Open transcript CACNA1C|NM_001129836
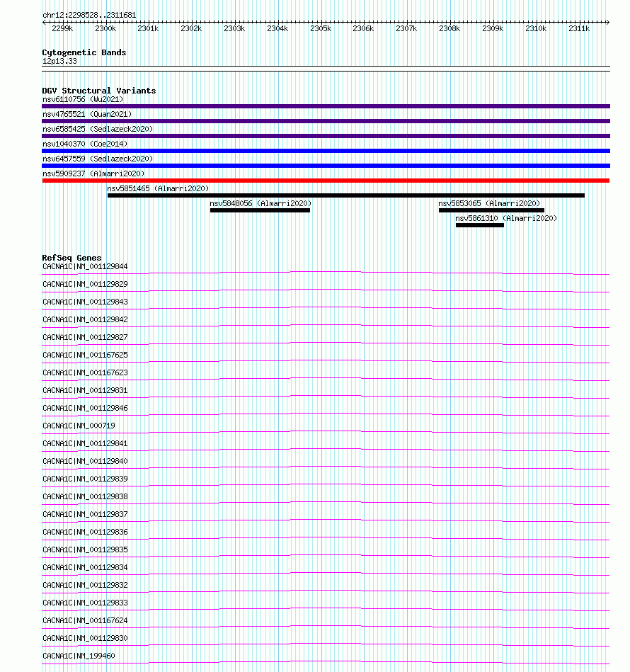Image resolution: width=630 pixels, height=672 pixels. point(85,533)
